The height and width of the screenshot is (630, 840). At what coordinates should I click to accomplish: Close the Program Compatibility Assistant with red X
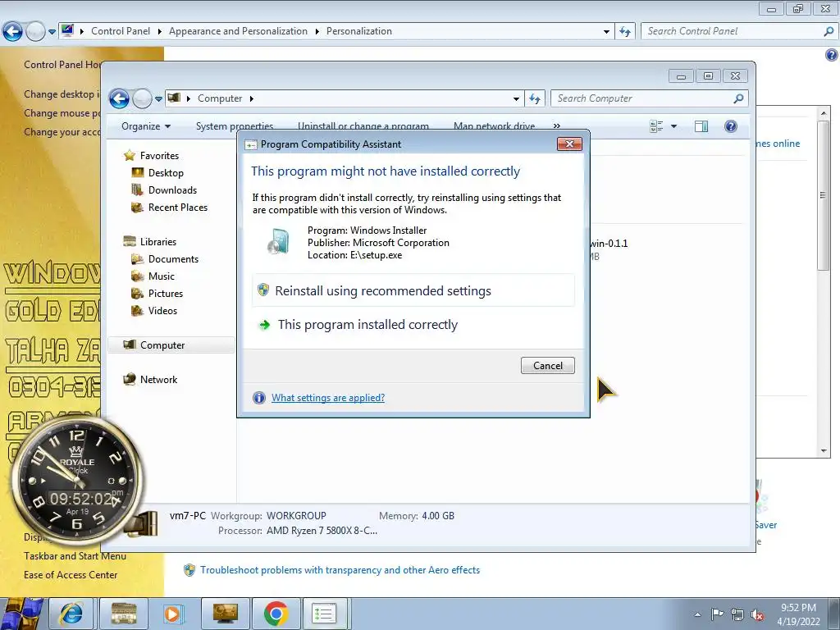pos(569,144)
